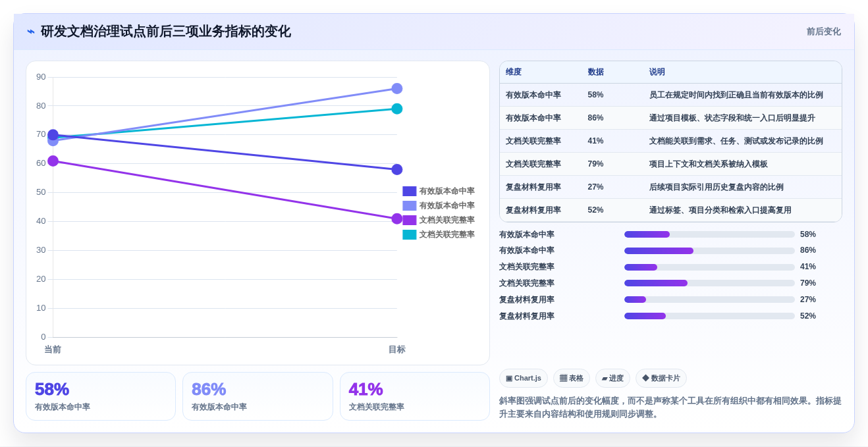Click the 复盘材料复用率 label beside the 52% bar
This screenshot has height=447, width=868.
point(527,316)
